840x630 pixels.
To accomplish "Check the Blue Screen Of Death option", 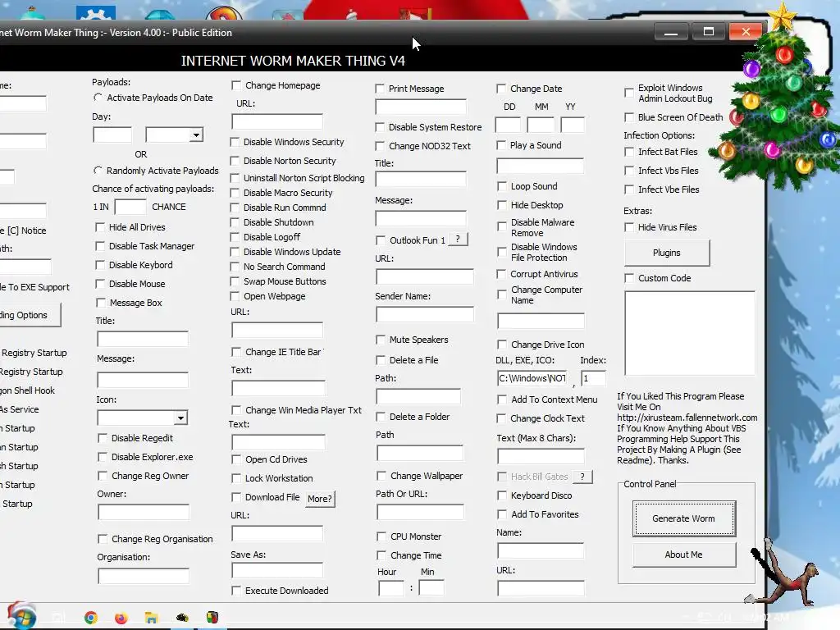I will [x=629, y=116].
